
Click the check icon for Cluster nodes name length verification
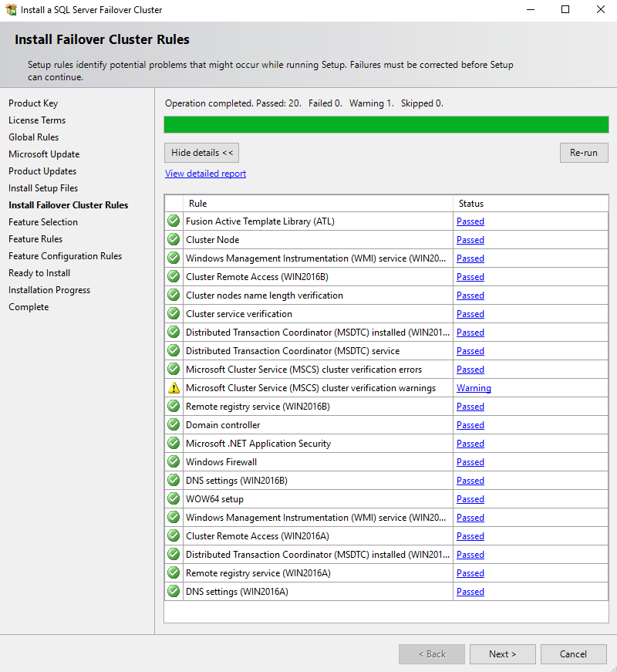pos(174,295)
